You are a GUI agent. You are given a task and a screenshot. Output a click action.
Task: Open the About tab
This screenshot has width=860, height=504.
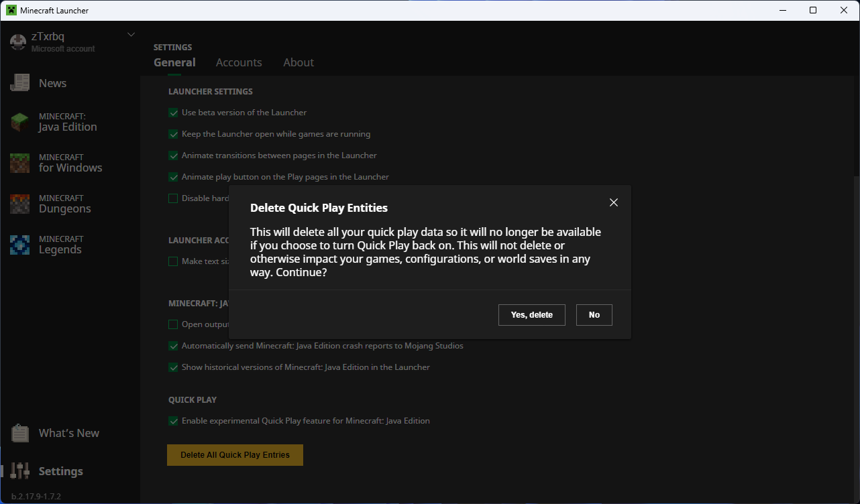tap(299, 62)
